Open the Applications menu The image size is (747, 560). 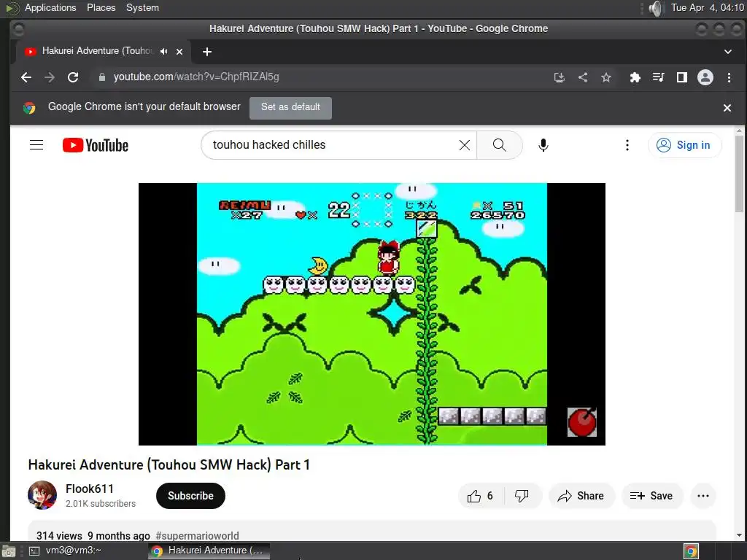click(50, 7)
